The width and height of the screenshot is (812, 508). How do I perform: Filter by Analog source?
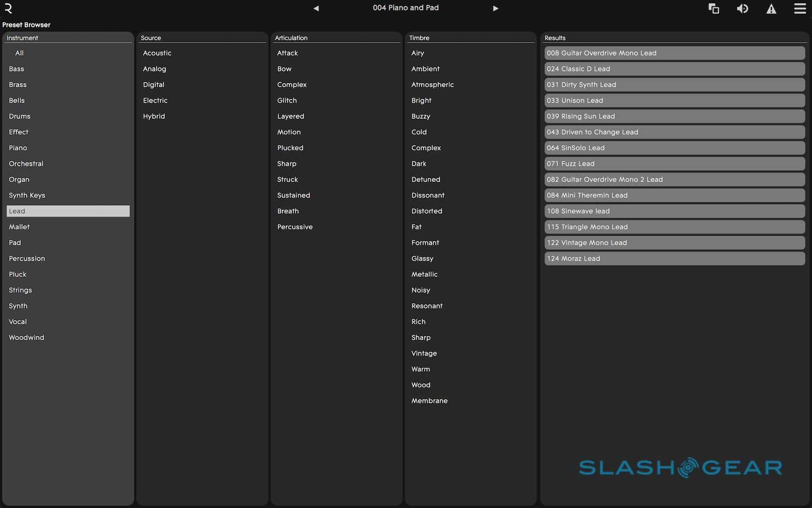coord(155,69)
